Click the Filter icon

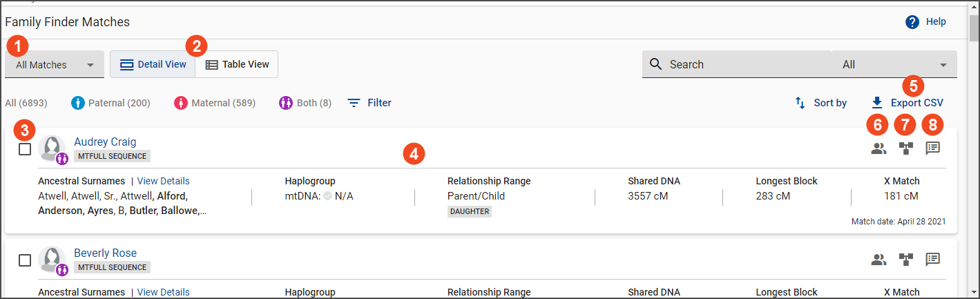click(x=354, y=103)
